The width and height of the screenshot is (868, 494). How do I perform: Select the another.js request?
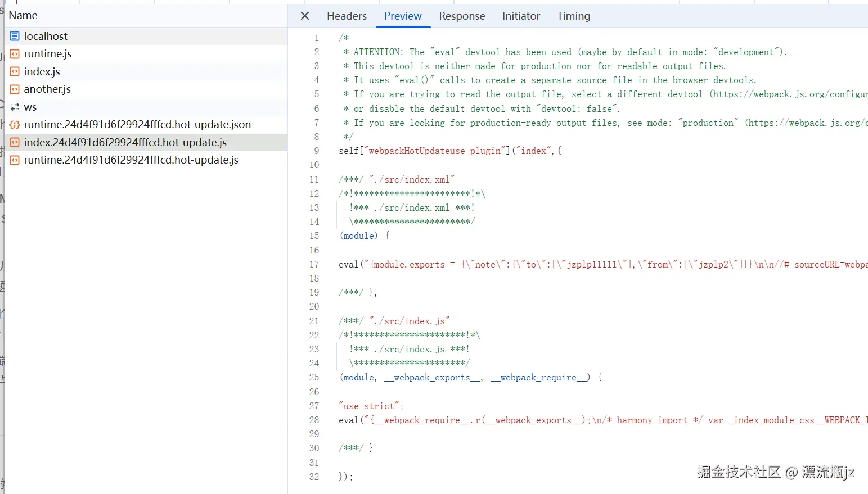146,89
